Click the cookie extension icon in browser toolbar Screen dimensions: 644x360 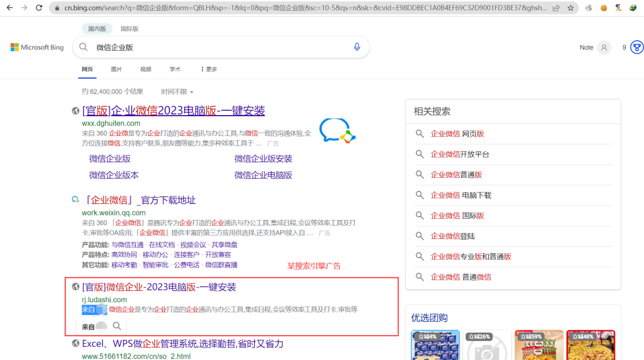pos(603,8)
